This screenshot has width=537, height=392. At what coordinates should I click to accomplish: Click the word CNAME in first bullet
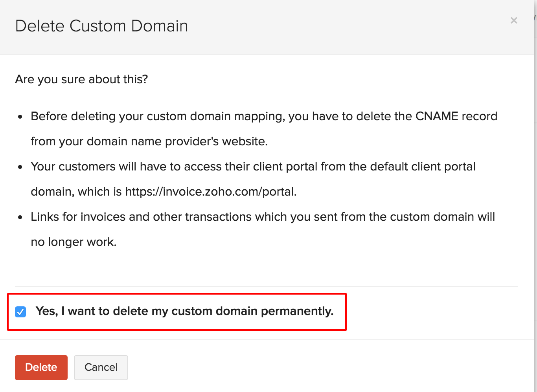point(437,116)
